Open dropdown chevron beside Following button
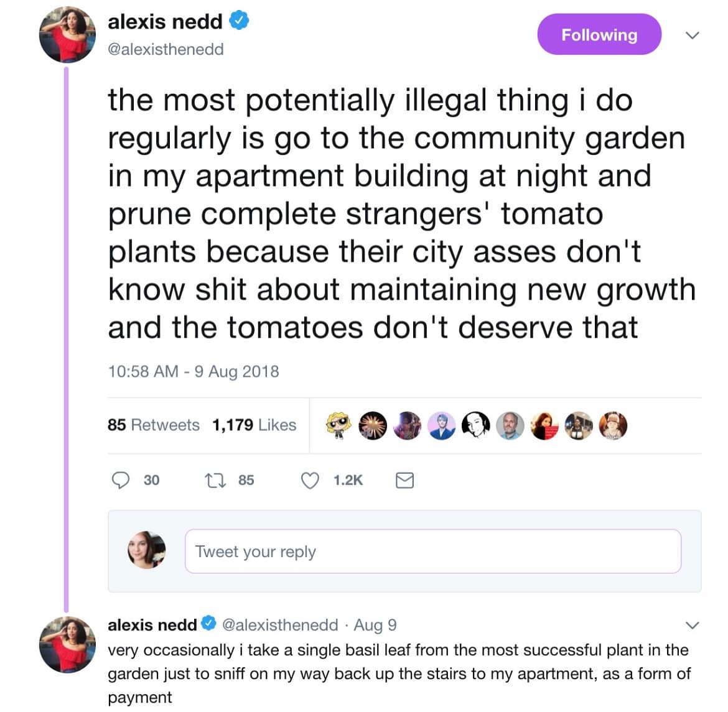This screenshot has height=712, width=728. tap(692, 35)
